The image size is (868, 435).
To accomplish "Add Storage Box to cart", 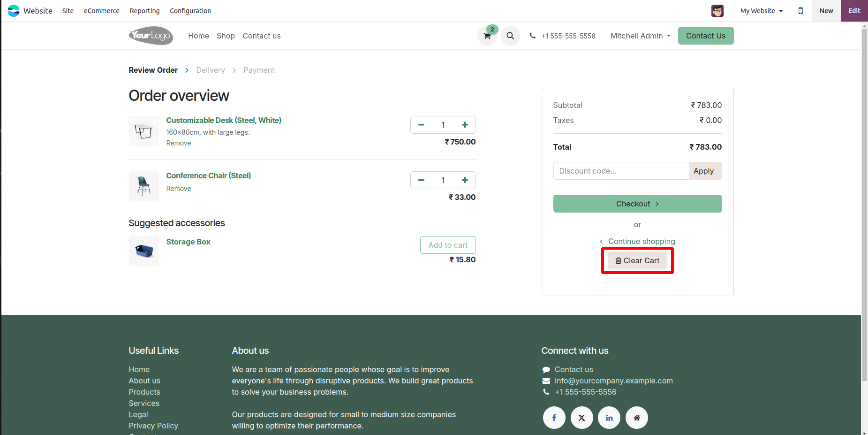I will tap(448, 245).
